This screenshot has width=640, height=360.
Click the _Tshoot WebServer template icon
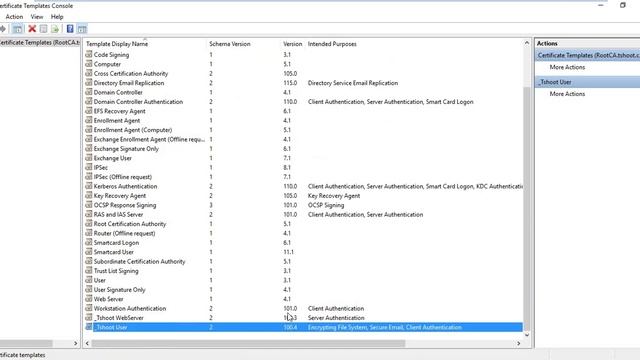[89, 317]
